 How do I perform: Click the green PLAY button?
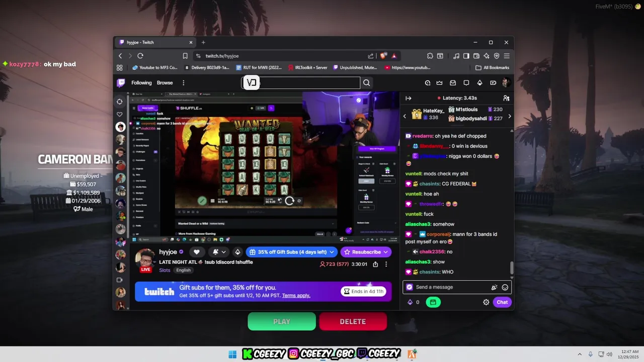click(x=282, y=321)
